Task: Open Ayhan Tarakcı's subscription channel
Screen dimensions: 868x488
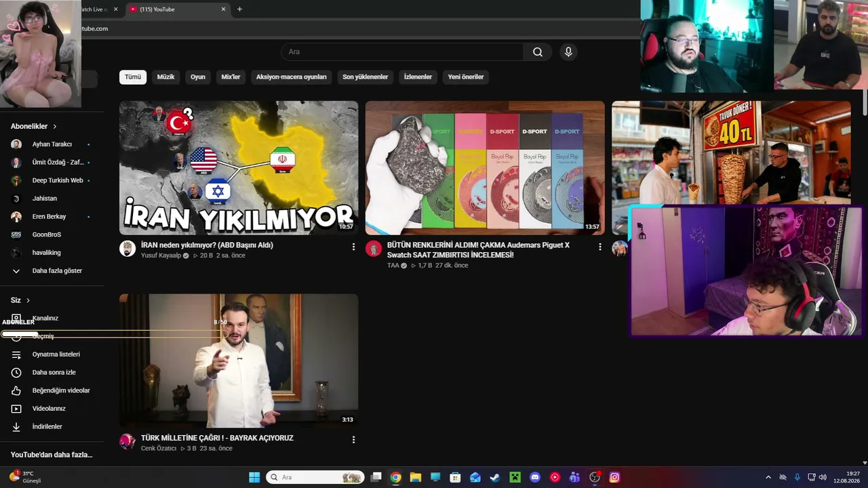Action: point(52,144)
